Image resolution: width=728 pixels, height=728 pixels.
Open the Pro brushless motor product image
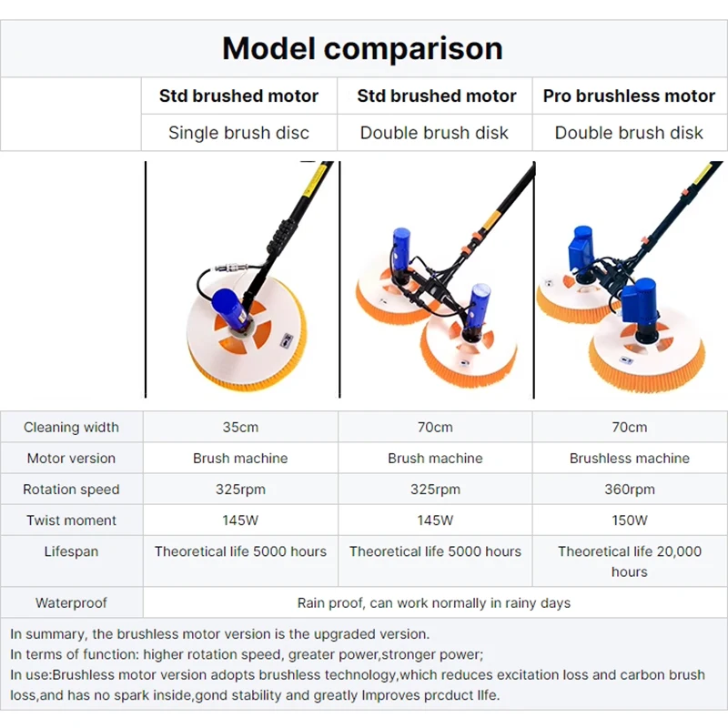click(x=630, y=280)
